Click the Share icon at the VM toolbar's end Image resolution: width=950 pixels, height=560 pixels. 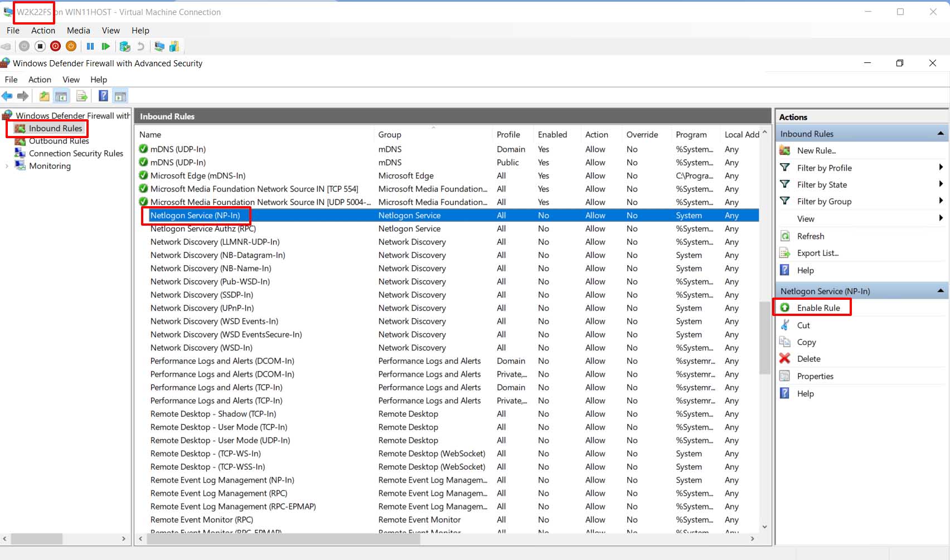[175, 46]
